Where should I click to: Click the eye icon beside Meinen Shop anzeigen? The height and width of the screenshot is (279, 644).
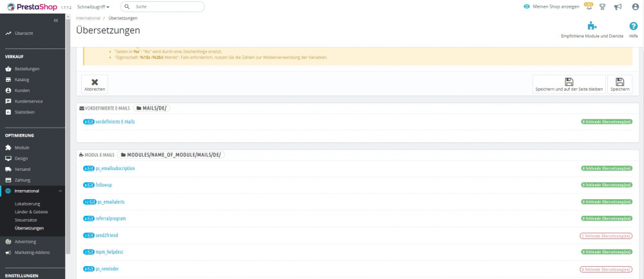pyautogui.click(x=527, y=6)
